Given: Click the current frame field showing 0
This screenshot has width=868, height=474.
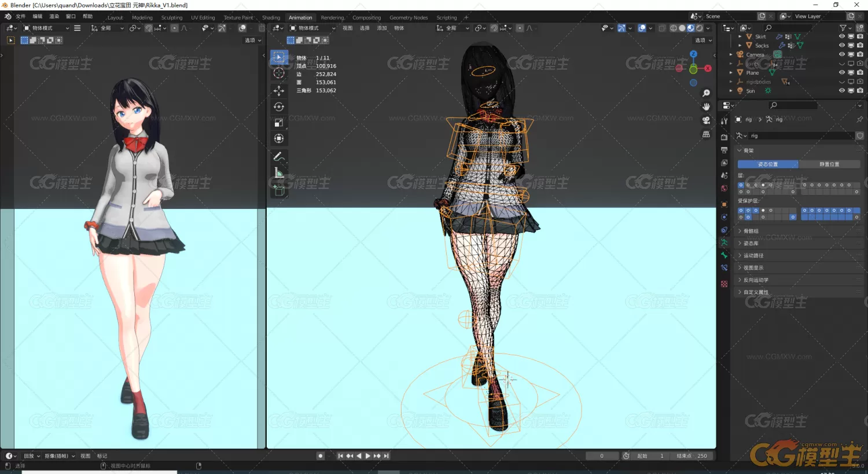Looking at the screenshot, I should point(602,456).
